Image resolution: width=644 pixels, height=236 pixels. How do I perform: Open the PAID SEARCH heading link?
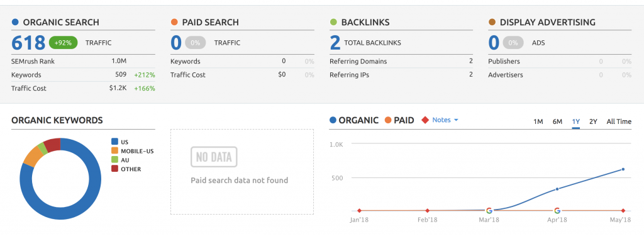click(x=210, y=22)
